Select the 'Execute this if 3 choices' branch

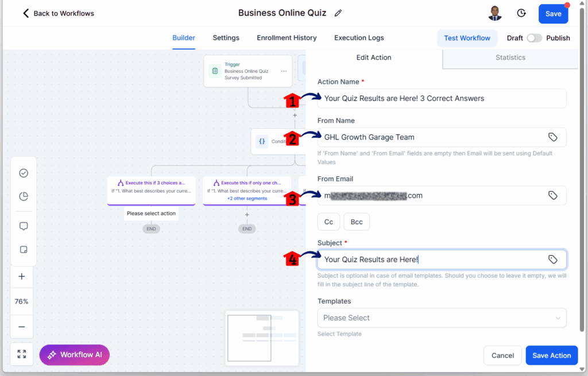click(151, 191)
